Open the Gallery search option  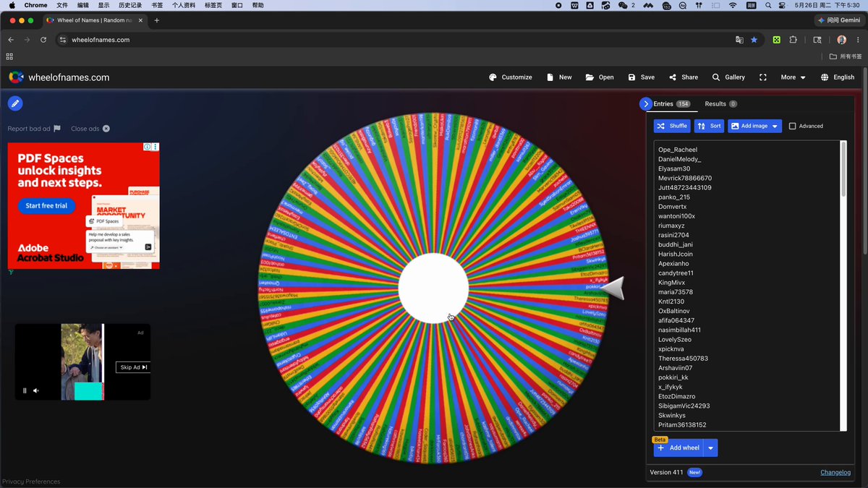pos(728,77)
